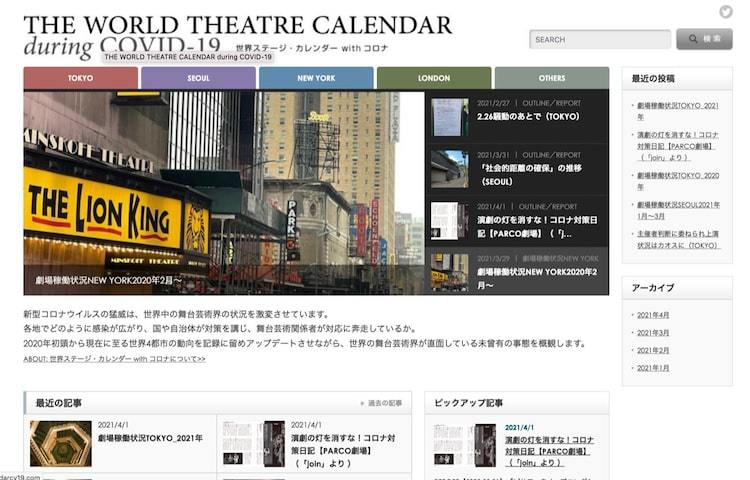
Task: Open sidebar post 劇場稼働状況SEOUL2021年1月〜3月
Action: pos(678,210)
